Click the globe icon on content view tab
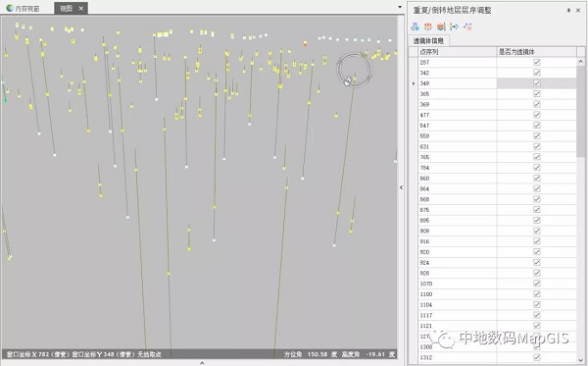Image resolution: width=588 pixels, height=366 pixels. tap(10, 8)
